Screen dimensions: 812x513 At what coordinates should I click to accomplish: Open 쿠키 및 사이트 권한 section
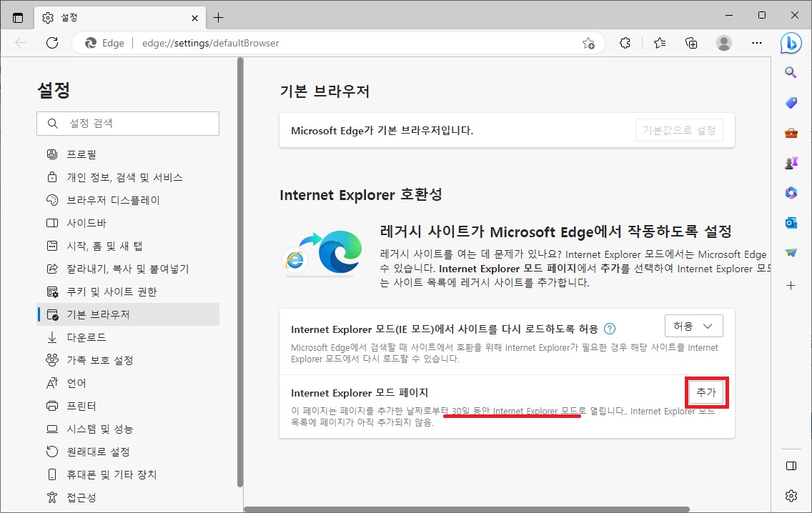pyautogui.click(x=128, y=292)
